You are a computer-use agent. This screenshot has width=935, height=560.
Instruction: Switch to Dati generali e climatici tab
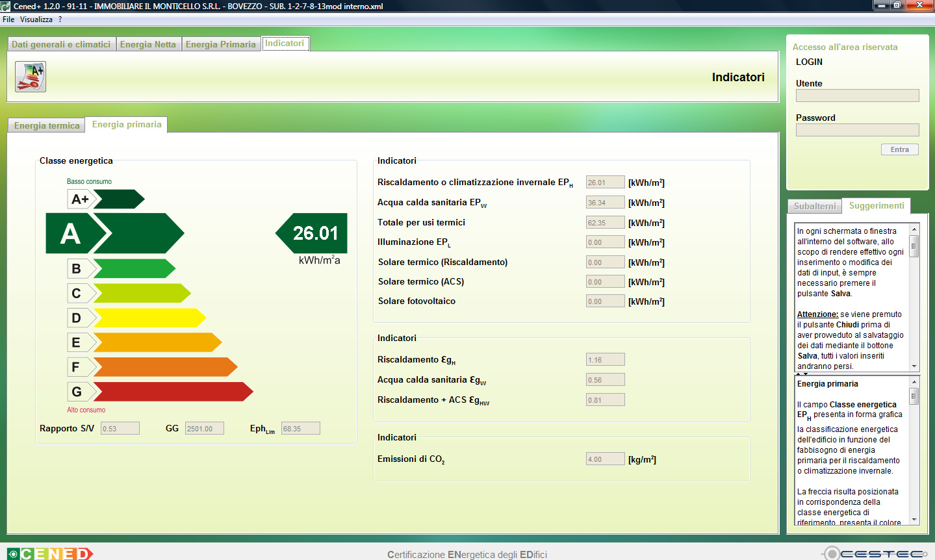[61, 44]
